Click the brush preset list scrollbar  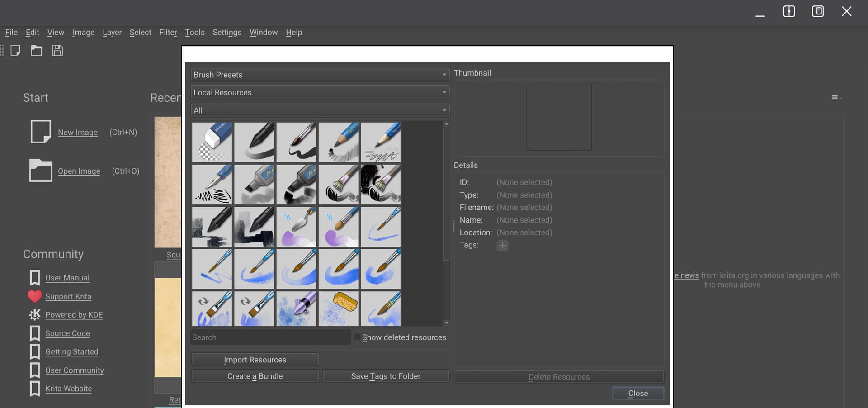(x=446, y=195)
